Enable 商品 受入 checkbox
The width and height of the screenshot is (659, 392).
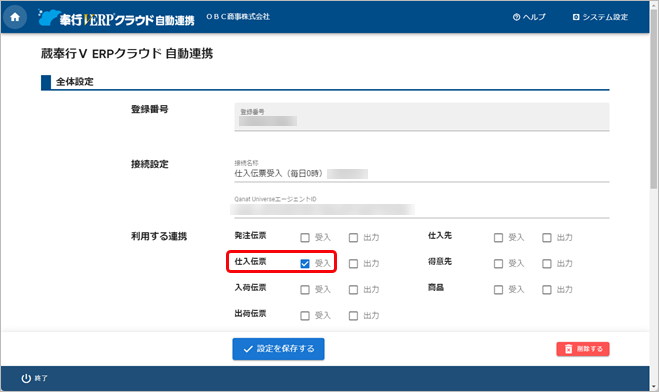pos(498,290)
